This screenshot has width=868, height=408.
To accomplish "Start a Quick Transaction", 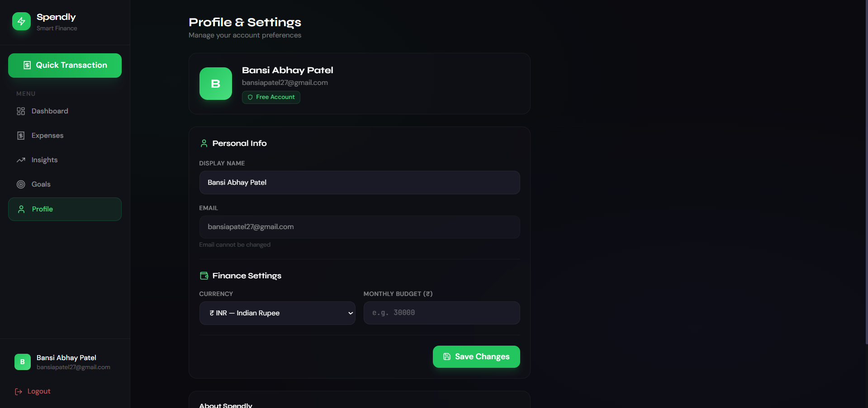I will click(65, 66).
